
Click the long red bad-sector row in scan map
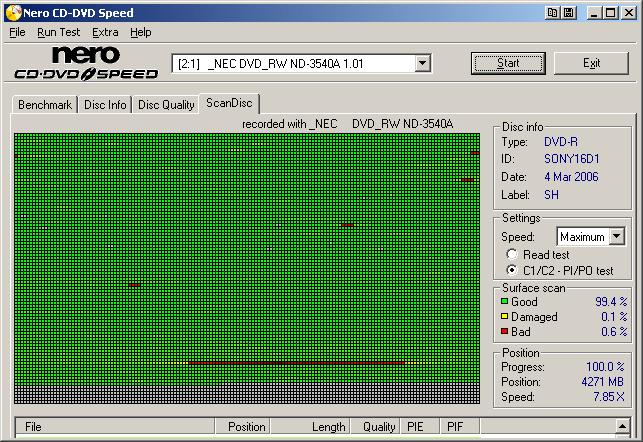pyautogui.click(x=296, y=363)
